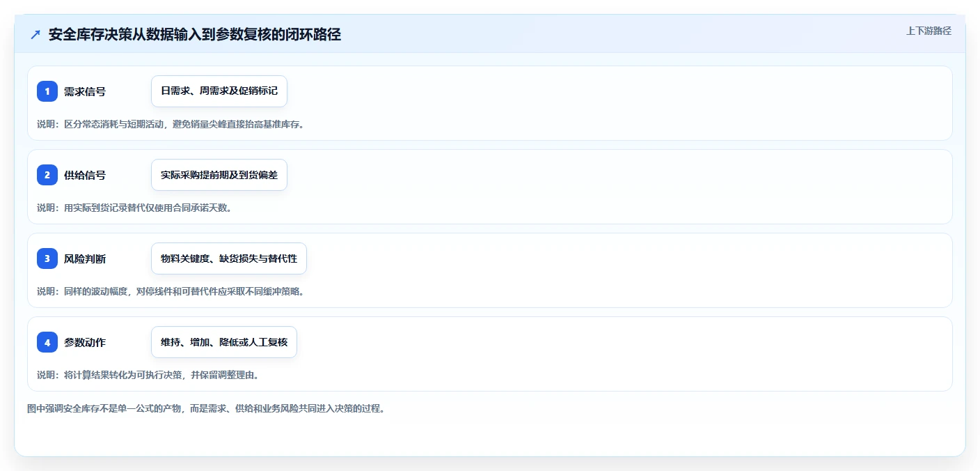This screenshot has width=980, height=471.
Task: Select the 需求信号 step label
Action: [x=85, y=91]
